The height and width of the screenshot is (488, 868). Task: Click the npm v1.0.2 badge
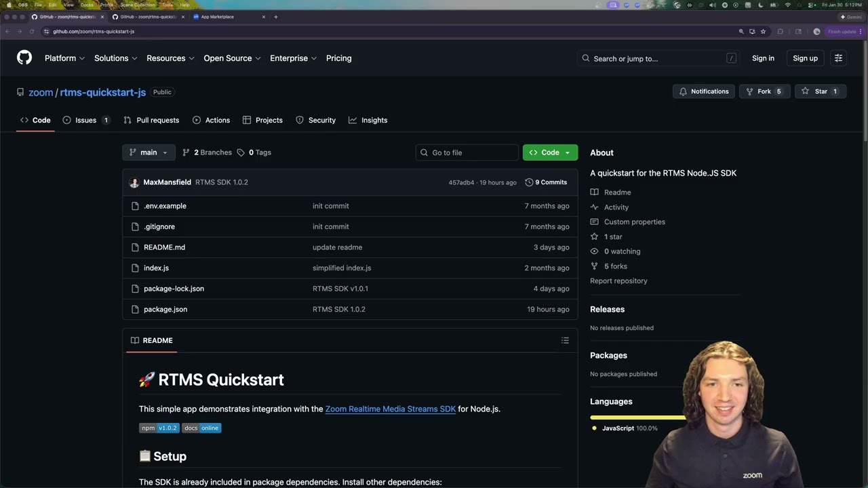(x=159, y=428)
